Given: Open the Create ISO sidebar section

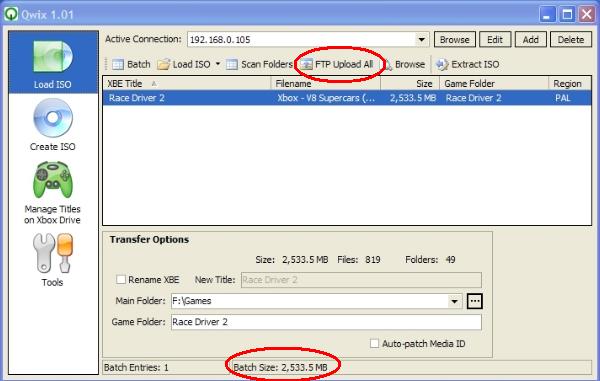Looking at the screenshot, I should click(53, 125).
